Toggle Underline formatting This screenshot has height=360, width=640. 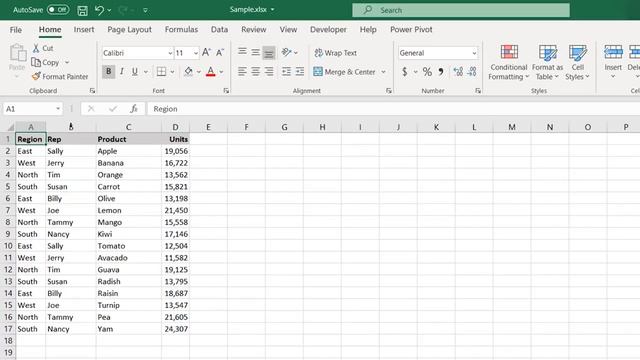[x=135, y=71]
